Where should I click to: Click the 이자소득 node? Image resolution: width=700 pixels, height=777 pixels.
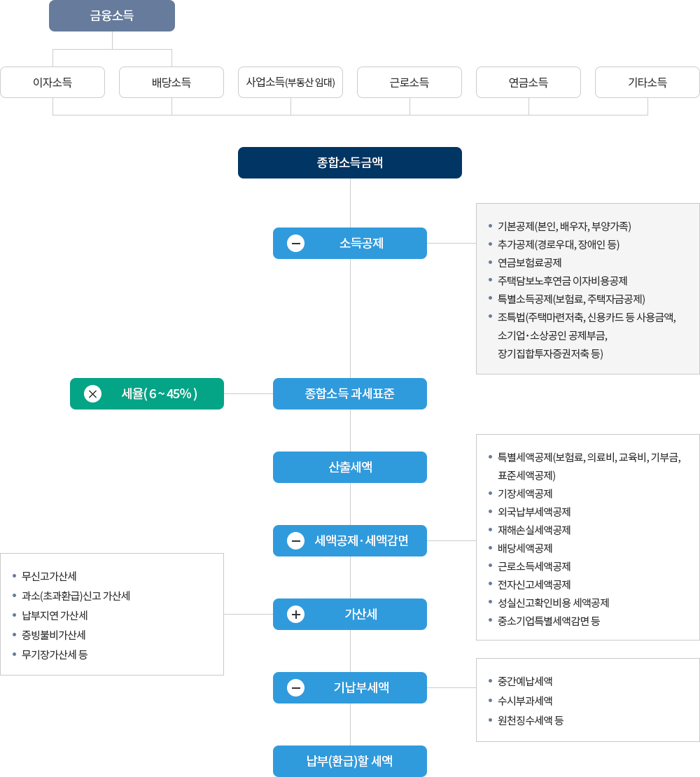click(x=52, y=82)
